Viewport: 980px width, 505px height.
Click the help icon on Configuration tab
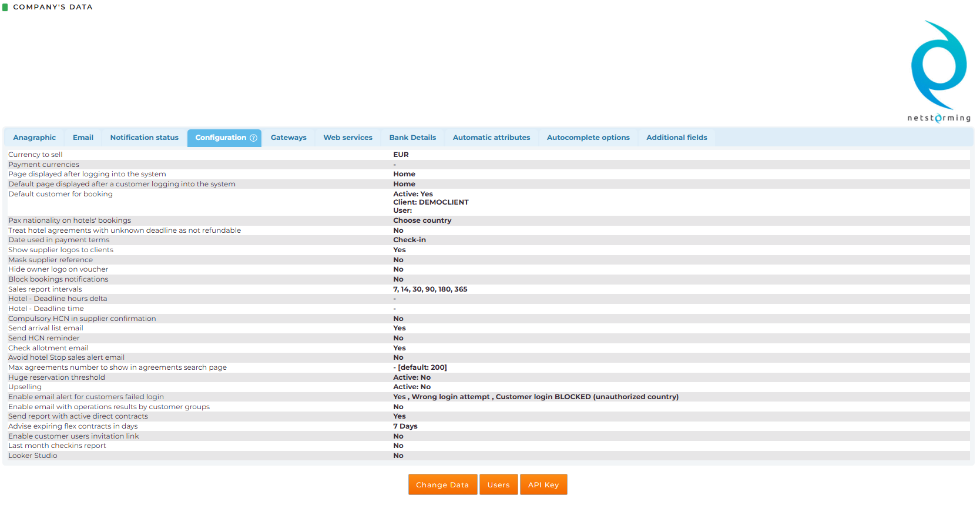point(254,138)
